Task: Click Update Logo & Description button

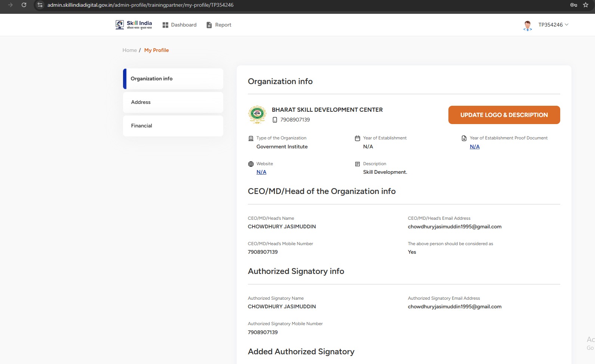Action: pyautogui.click(x=504, y=115)
